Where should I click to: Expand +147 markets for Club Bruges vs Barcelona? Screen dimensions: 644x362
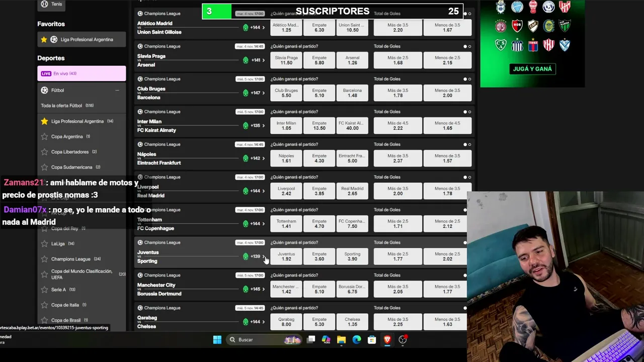pyautogui.click(x=258, y=93)
